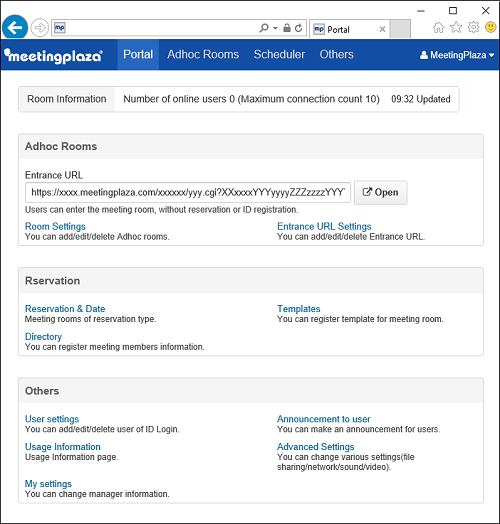
Task: Open the Room Settings link
Action: click(55, 226)
